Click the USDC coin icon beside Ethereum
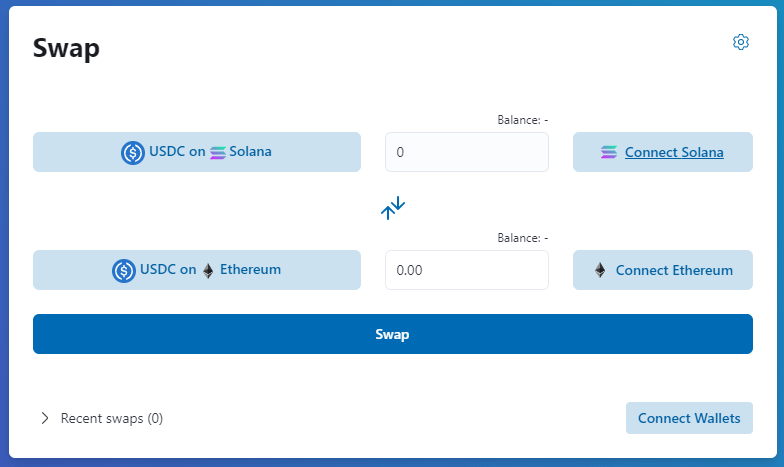 [x=124, y=270]
